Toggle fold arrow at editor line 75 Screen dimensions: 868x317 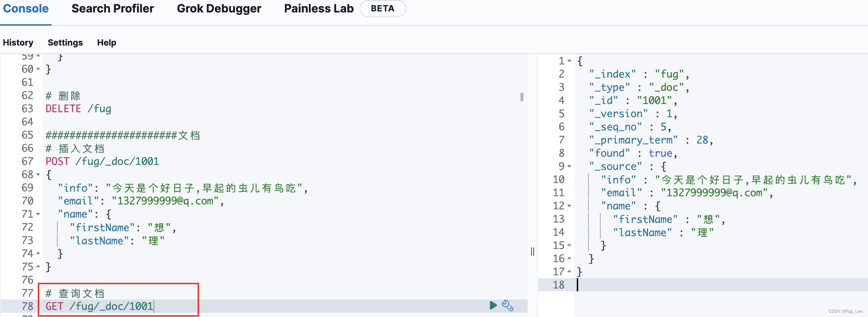(x=38, y=267)
